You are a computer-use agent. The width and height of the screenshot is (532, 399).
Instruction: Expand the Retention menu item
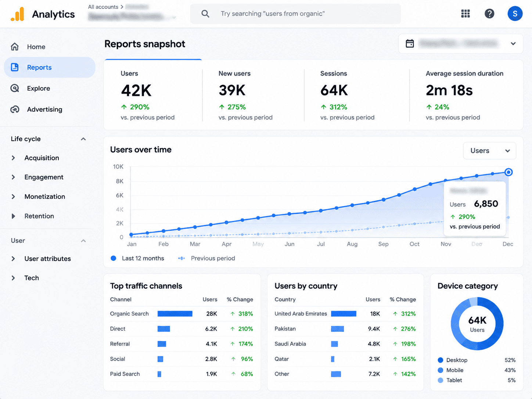[13, 216]
